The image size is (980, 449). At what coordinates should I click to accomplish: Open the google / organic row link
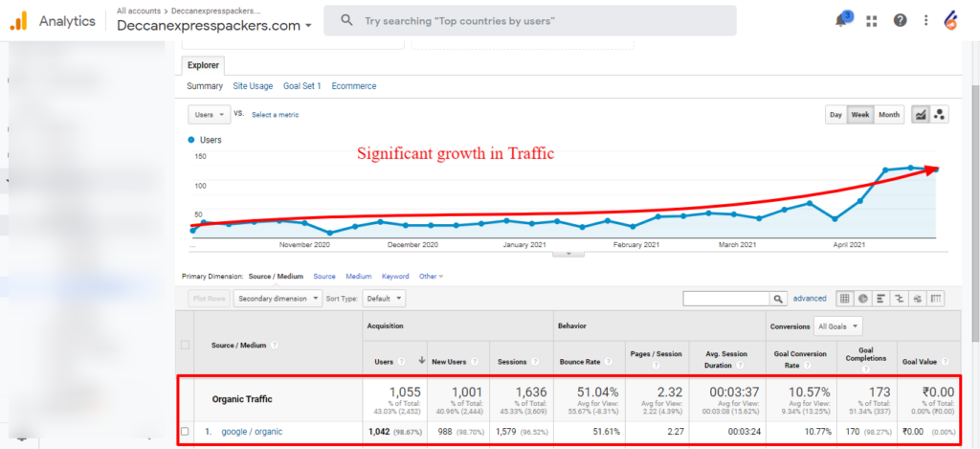pos(252,432)
